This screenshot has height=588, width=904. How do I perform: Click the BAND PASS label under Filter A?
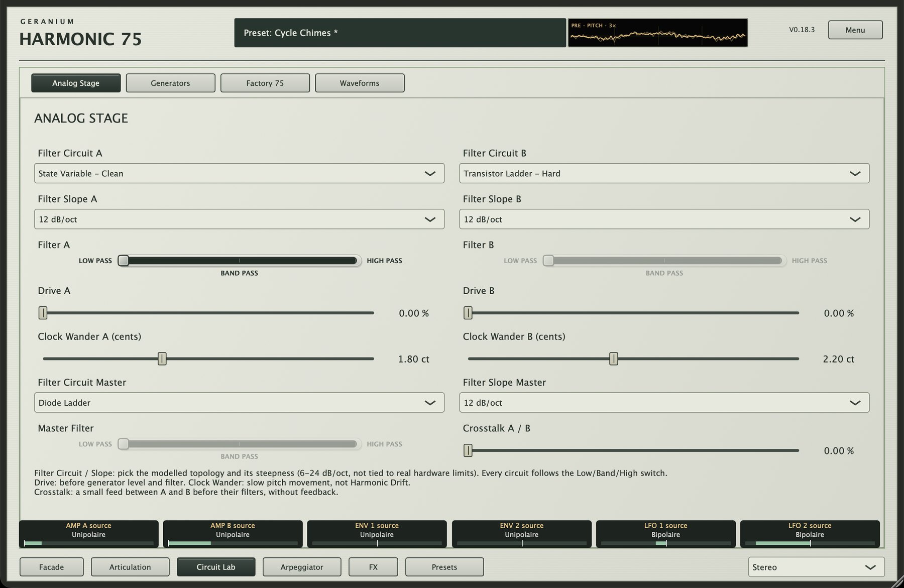240,273
